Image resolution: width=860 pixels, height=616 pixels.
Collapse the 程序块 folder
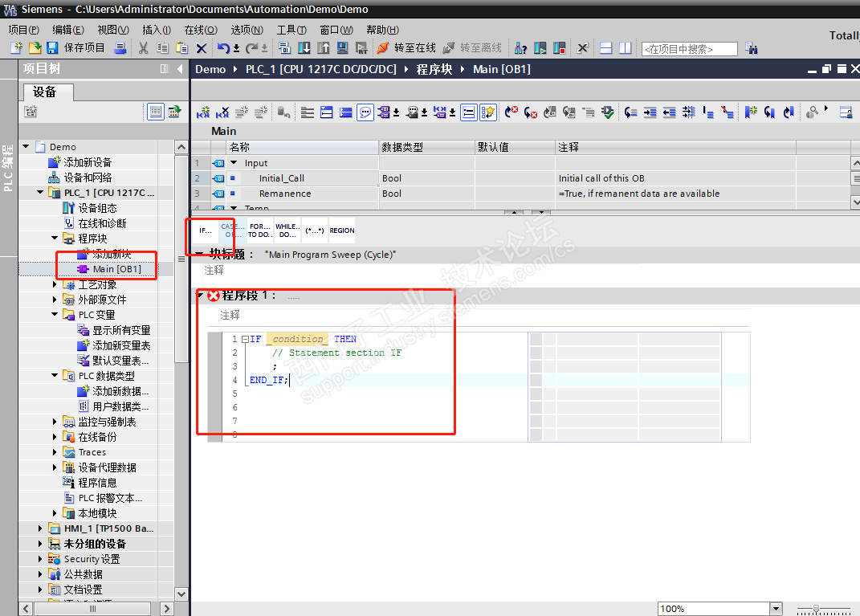[x=55, y=238]
